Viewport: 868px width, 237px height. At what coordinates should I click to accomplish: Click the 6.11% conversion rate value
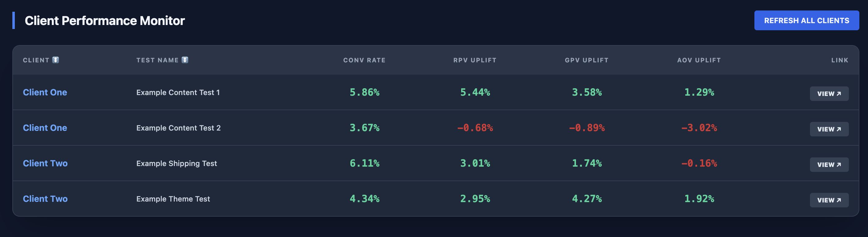364,163
